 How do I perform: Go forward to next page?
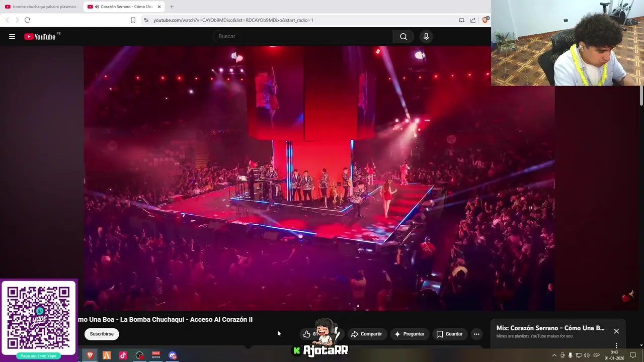click(17, 20)
